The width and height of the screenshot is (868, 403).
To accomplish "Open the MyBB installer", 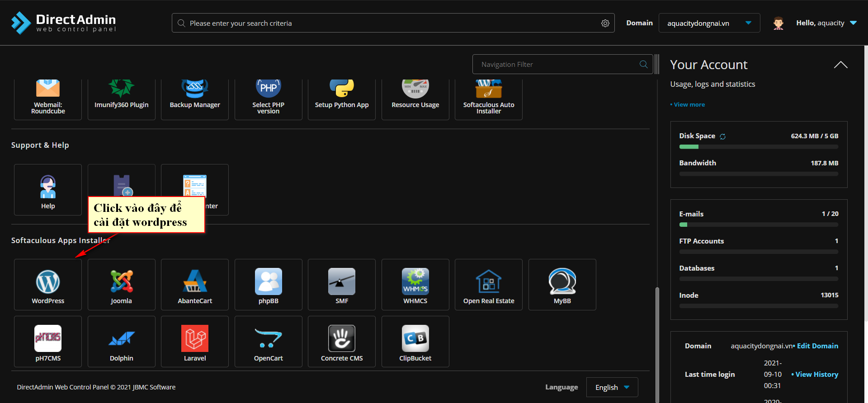I will click(562, 285).
